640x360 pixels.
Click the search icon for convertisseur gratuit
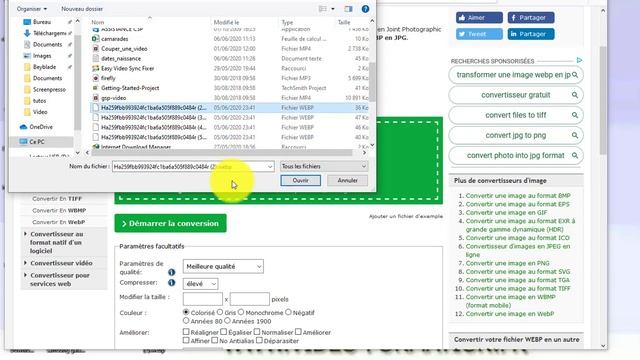click(x=575, y=95)
